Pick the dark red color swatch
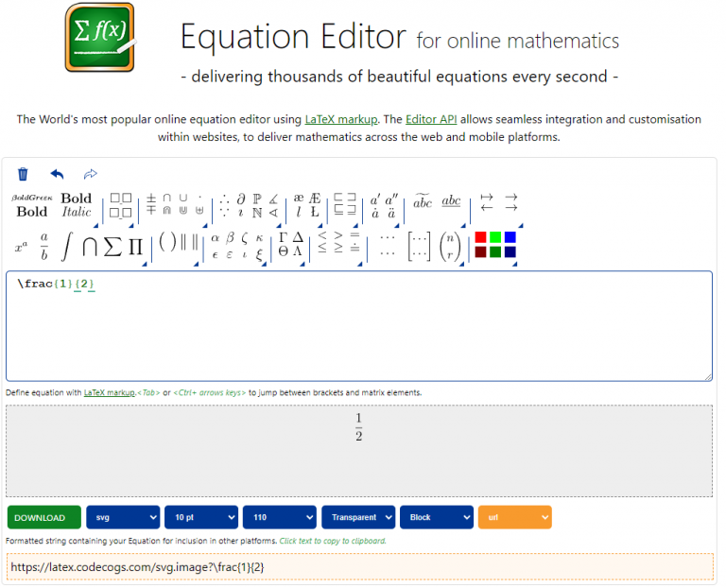This screenshot has height=588, width=726. [x=480, y=251]
